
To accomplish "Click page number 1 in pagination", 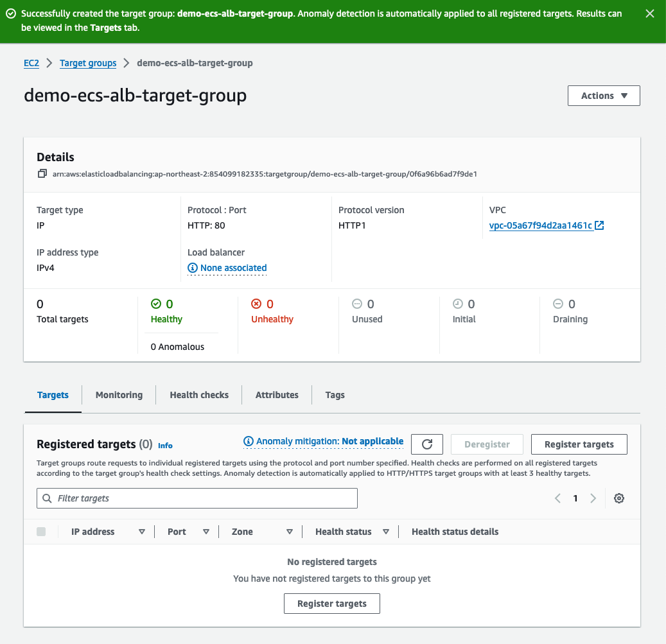I will (x=575, y=498).
